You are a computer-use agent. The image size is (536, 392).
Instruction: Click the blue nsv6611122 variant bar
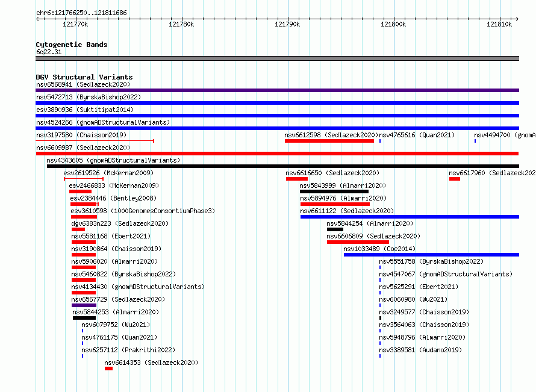coord(410,217)
